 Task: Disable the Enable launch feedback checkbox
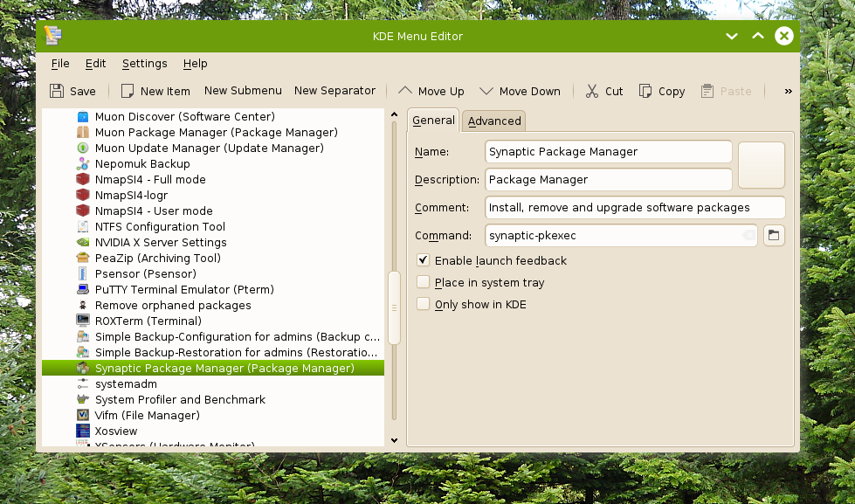424,260
